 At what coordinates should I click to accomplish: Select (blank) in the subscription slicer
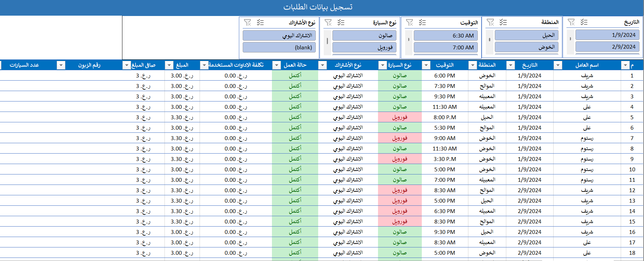(279, 47)
